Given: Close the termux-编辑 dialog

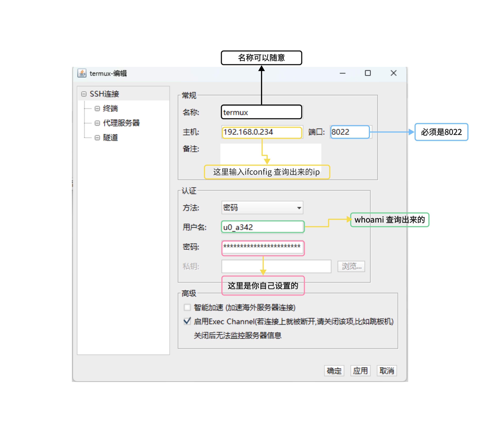Looking at the screenshot, I should pyautogui.click(x=393, y=73).
